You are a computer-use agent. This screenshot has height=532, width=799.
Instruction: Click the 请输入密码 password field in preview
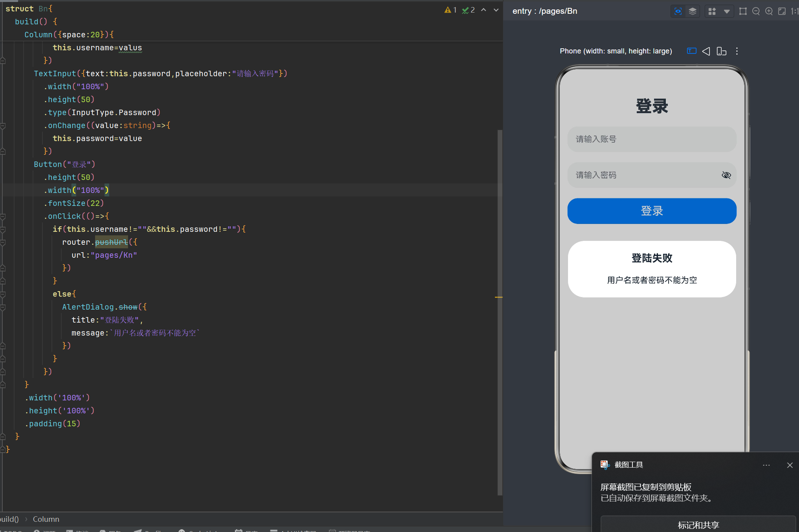[652, 175]
